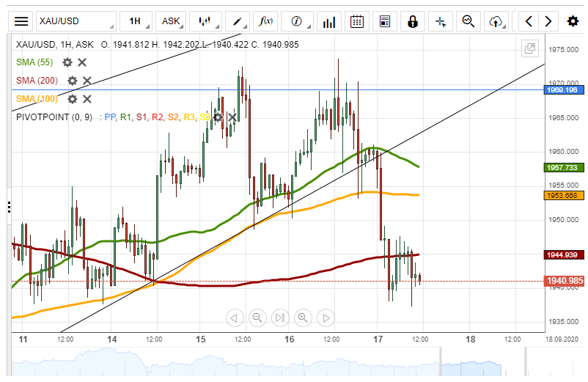Click the calendar icon in toolbar
Image resolution: width=588 pixels, height=382 pixels.
tap(357, 21)
